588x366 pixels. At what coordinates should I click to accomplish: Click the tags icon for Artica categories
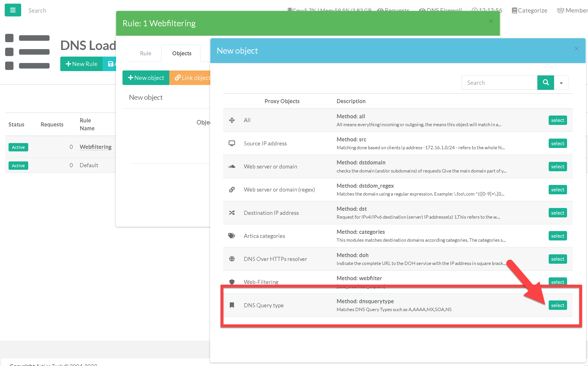[x=232, y=236]
